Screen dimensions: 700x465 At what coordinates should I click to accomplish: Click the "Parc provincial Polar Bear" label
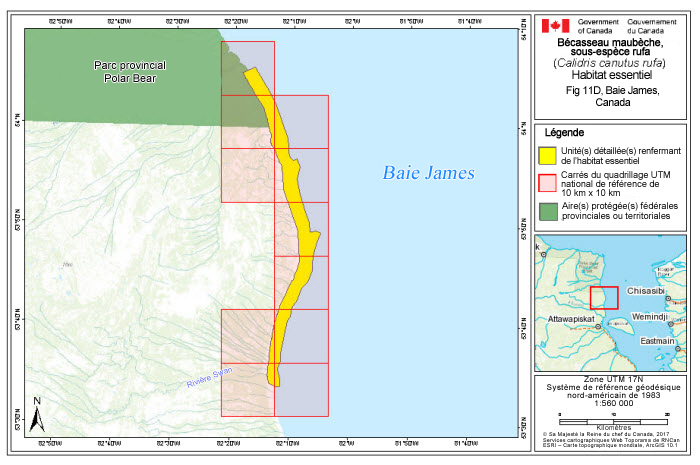click(x=129, y=71)
